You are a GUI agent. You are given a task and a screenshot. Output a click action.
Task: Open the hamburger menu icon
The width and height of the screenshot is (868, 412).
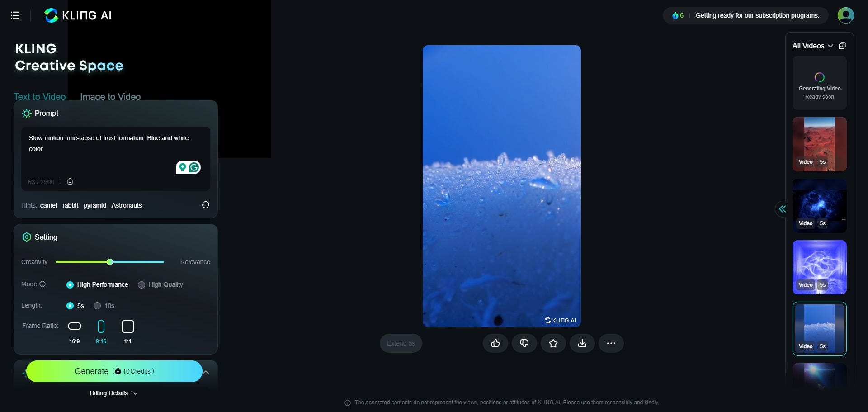pos(15,15)
